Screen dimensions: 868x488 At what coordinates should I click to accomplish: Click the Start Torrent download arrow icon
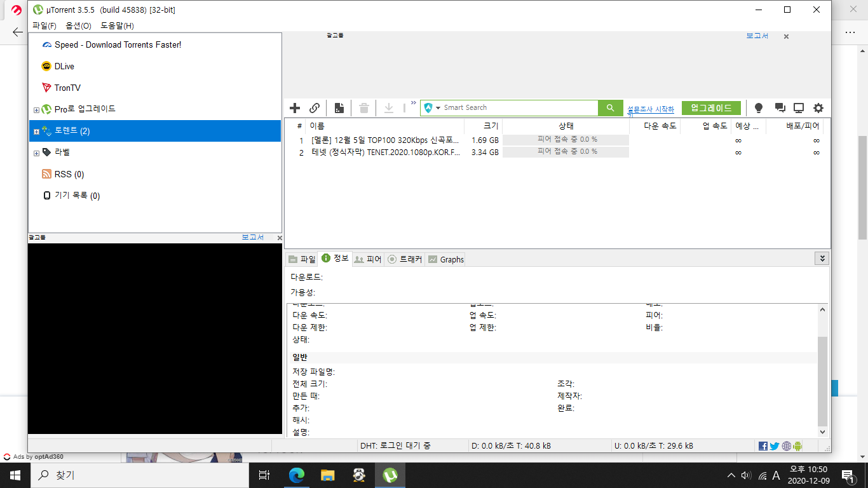389,108
